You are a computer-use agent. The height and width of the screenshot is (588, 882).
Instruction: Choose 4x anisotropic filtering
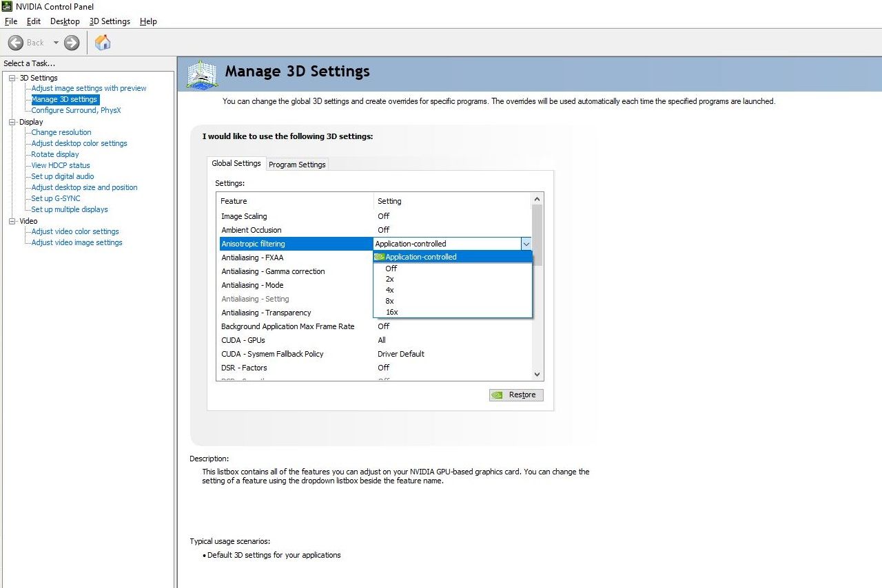pyautogui.click(x=453, y=290)
